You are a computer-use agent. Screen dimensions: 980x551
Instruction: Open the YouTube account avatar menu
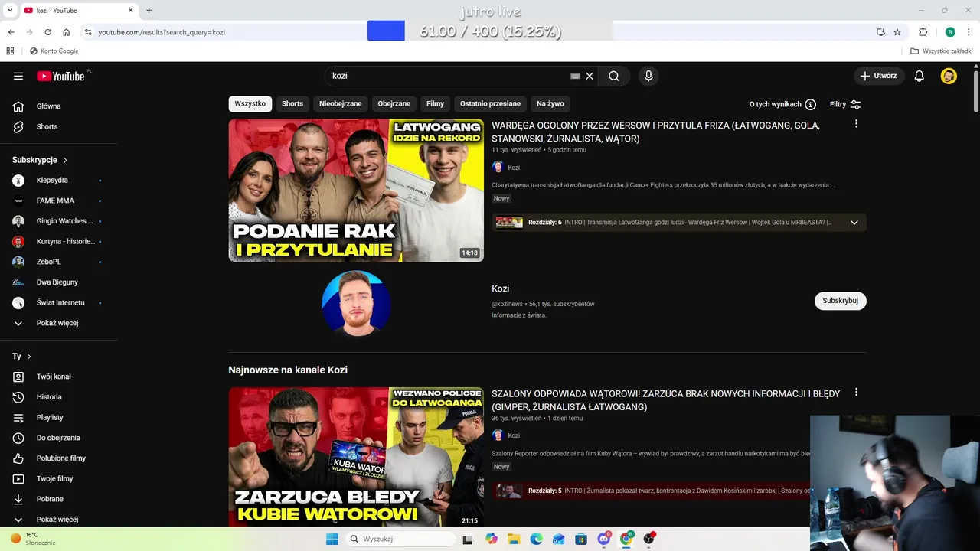pos(949,76)
